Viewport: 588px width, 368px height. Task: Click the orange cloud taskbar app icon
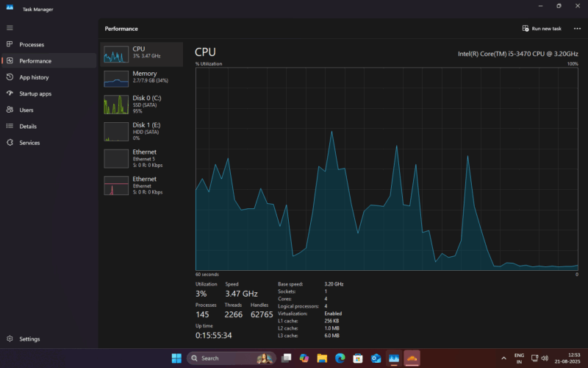[412, 358]
